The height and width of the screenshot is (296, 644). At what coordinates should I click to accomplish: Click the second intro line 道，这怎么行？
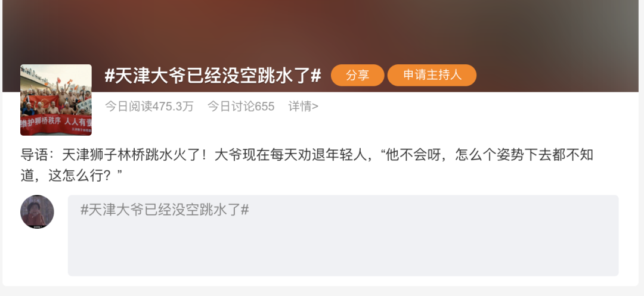(x=72, y=176)
